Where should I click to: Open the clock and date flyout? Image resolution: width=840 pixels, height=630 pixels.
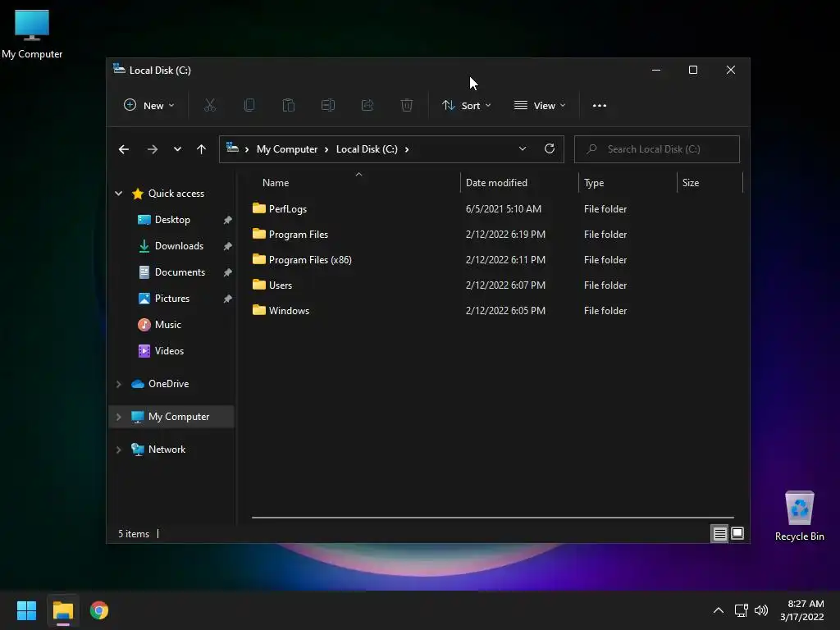802,610
